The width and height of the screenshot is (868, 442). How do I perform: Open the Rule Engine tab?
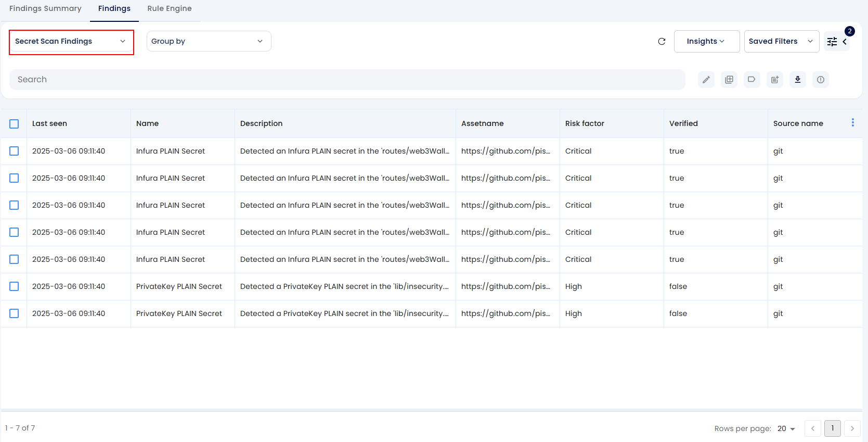(170, 8)
